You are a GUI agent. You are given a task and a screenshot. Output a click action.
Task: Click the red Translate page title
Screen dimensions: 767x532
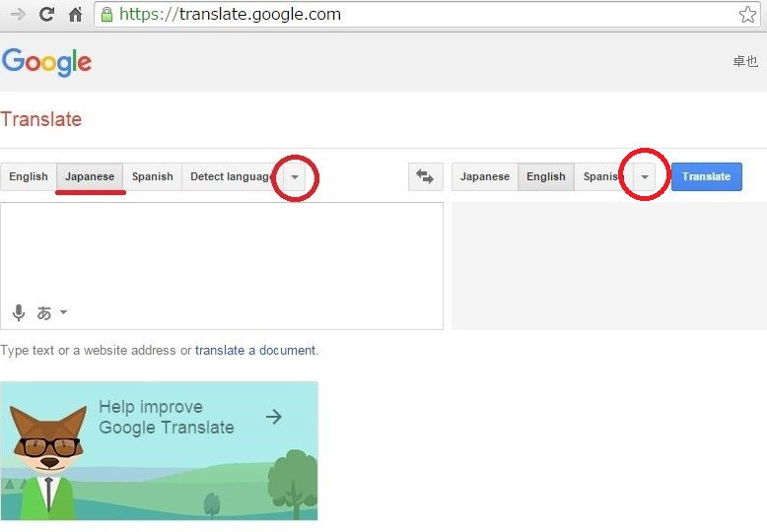coord(41,119)
